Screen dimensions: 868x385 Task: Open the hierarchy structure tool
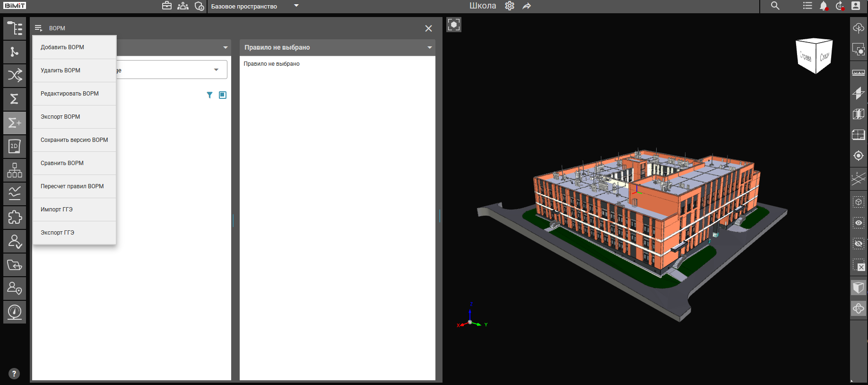15,170
